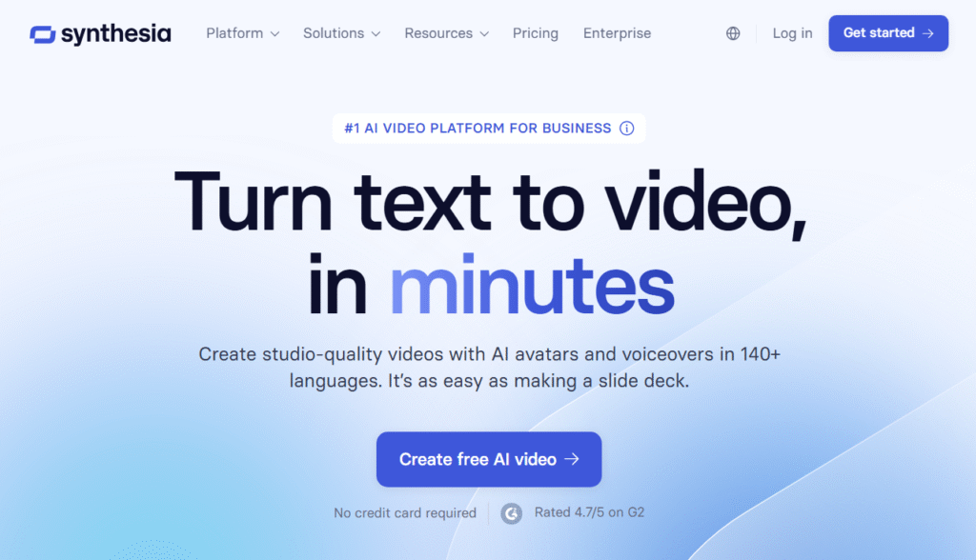Click the headline Turn text to video
Viewport: 976px width, 560px height.
[x=490, y=203]
